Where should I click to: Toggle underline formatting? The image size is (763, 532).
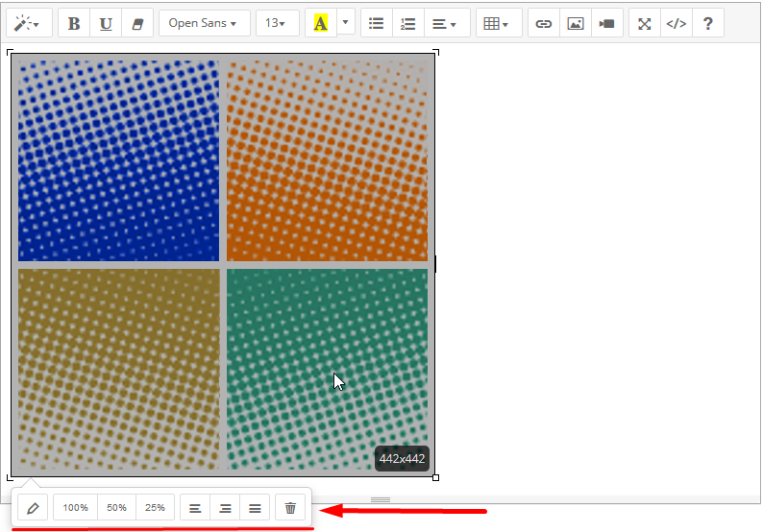(106, 23)
